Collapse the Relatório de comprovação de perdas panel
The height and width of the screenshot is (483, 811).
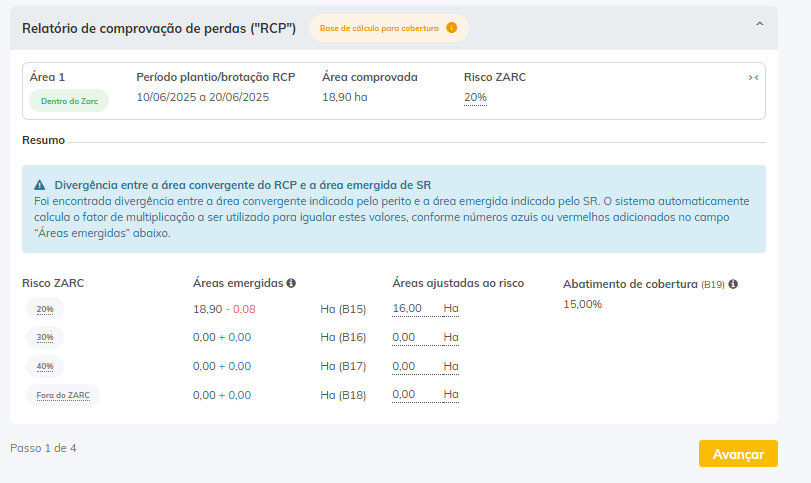759,24
